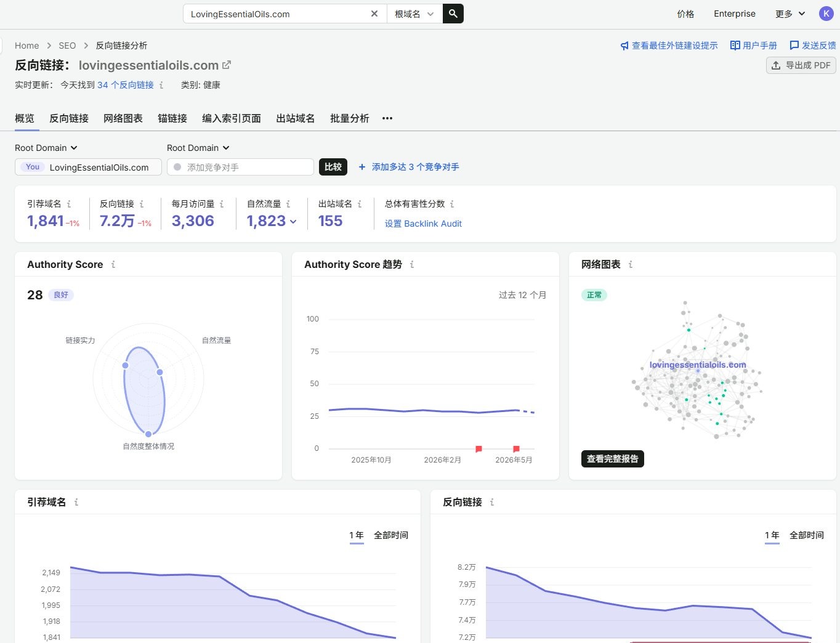Show info for 总体有害性分数
The width and height of the screenshot is (840, 643).
(x=452, y=204)
